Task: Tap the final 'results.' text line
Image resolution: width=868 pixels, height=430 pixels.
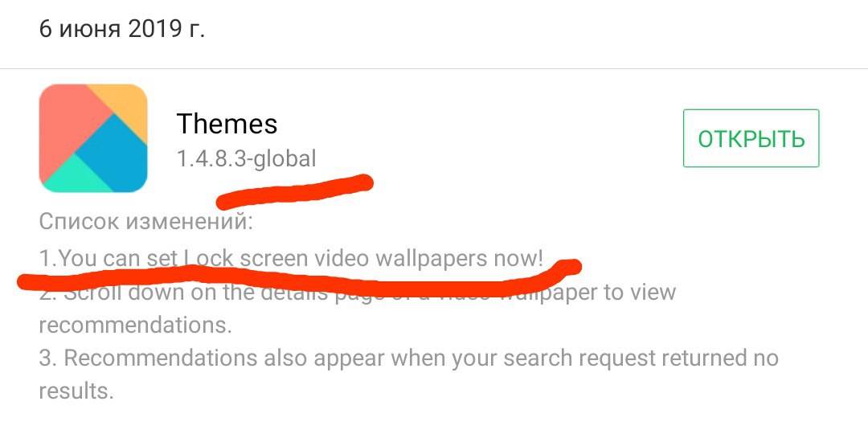Action: 76,391
